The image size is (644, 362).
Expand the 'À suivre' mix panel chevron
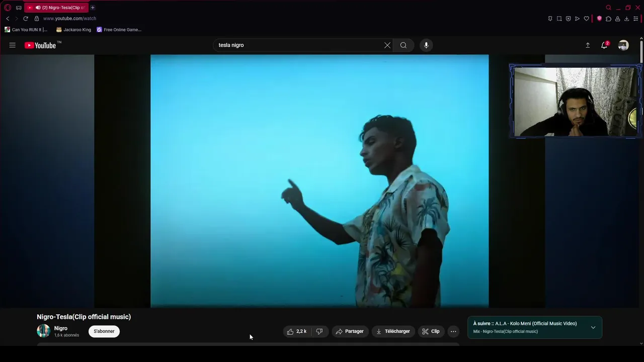593,327
